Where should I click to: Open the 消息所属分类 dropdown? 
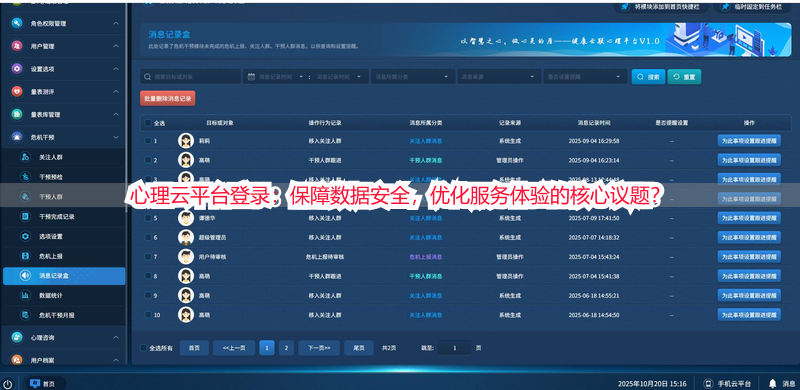(413, 77)
